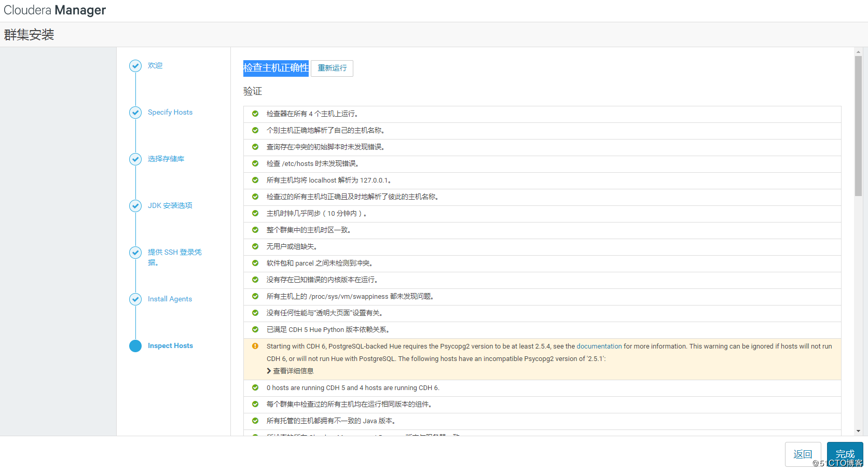The height and width of the screenshot is (472, 868).
Task: Click the 检查主机正确性 highlighted heading
Action: pyautogui.click(x=276, y=68)
